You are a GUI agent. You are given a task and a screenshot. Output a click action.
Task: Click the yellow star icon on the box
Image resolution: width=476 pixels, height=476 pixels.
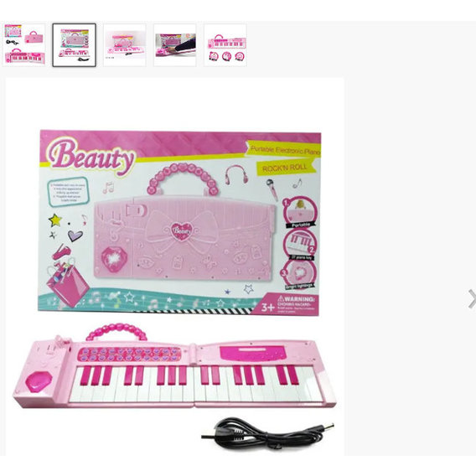click(x=55, y=220)
